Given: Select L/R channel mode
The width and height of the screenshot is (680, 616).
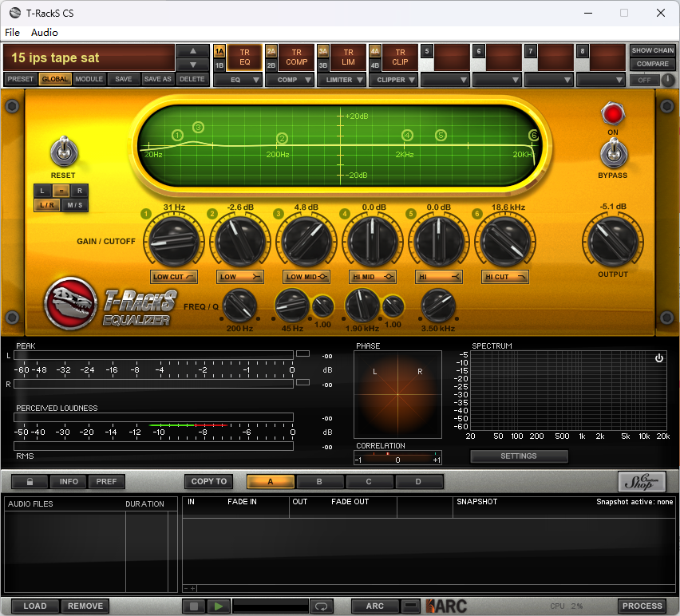Looking at the screenshot, I should tap(47, 205).
